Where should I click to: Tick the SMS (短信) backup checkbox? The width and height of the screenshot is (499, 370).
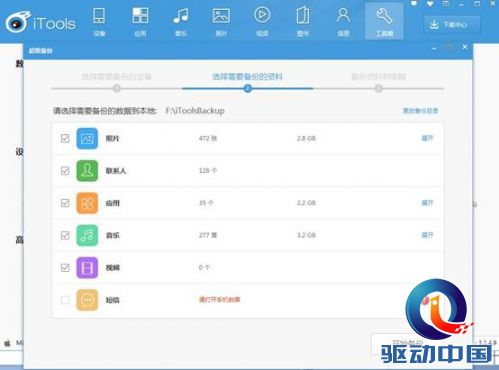65,300
